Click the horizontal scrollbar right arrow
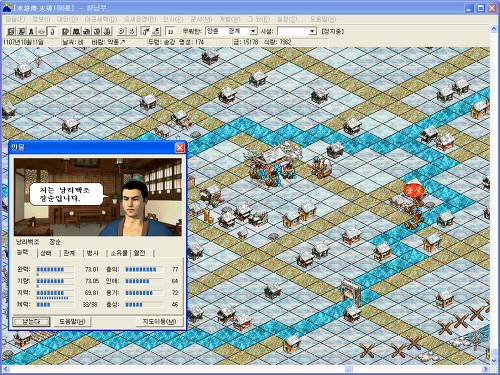Image resolution: width=500 pixels, height=375 pixels. pyautogui.click(x=486, y=369)
